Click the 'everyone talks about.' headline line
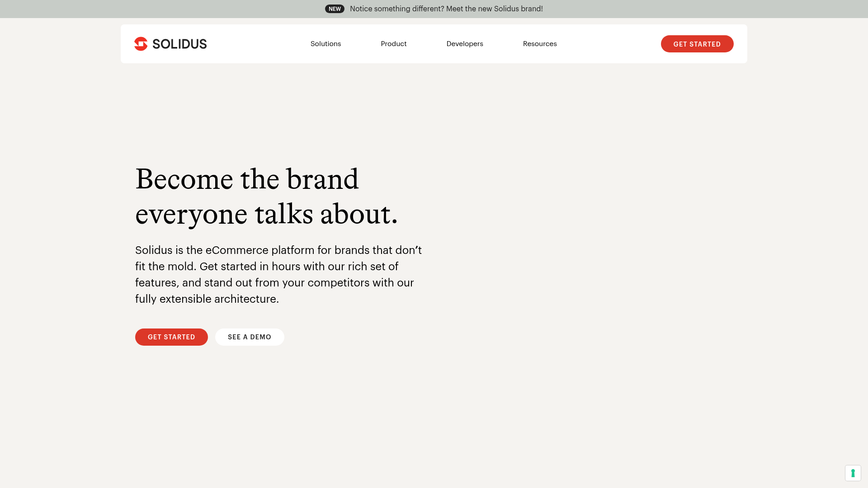Screen dimensions: 868x488 point(266,214)
